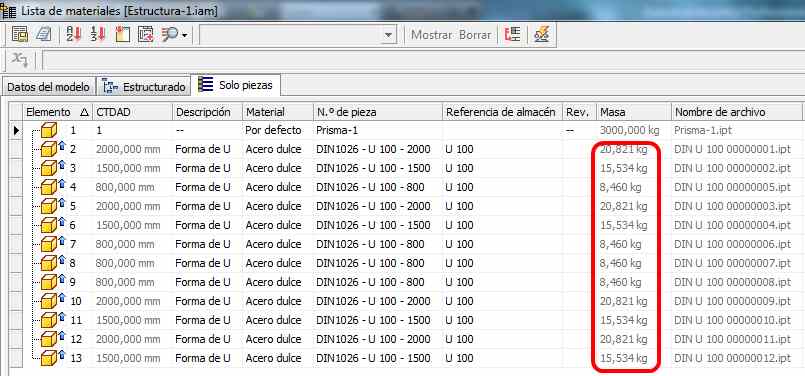Click the choose columns icon
Screen dimensions: 805x376
tap(122, 35)
